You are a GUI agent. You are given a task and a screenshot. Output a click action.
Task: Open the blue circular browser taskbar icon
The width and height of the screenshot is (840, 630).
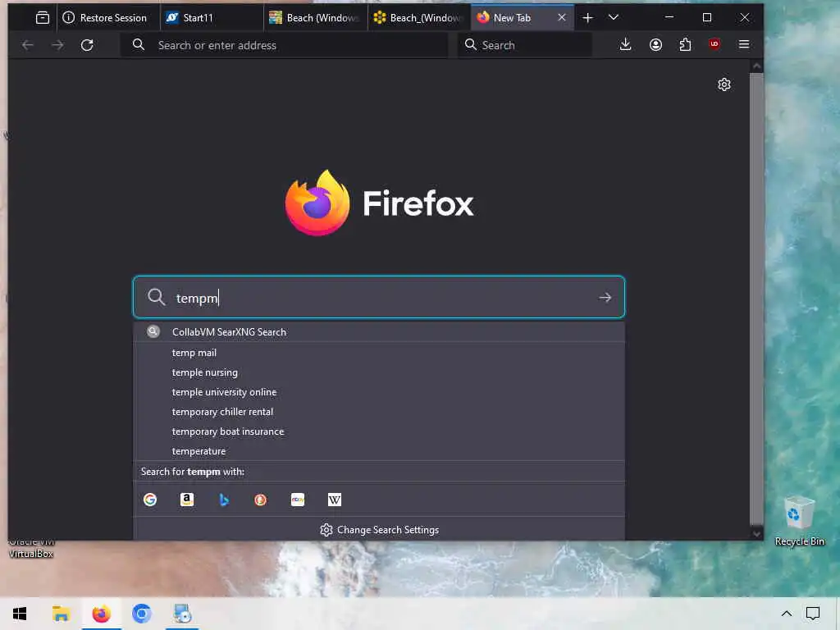coord(141,614)
